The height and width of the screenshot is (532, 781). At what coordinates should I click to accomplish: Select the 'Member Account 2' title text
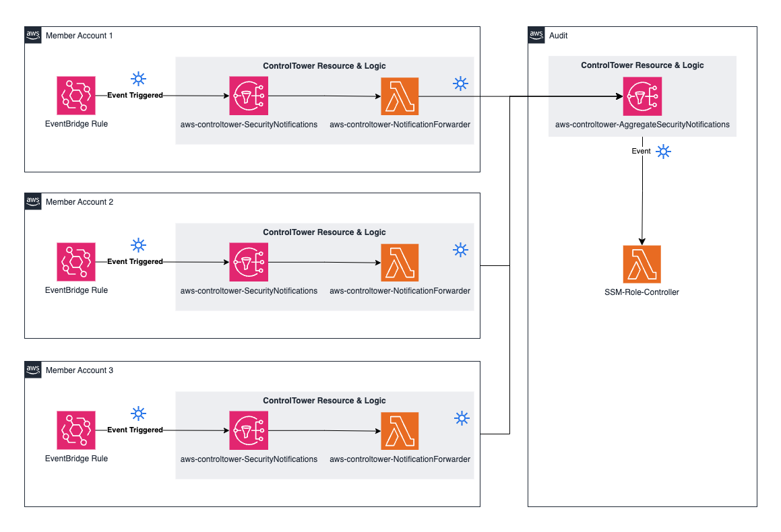point(80,201)
